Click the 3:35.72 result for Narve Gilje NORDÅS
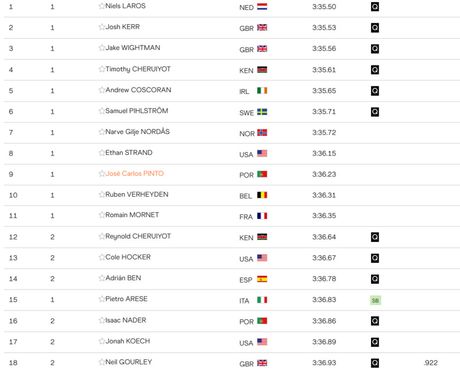The image size is (460, 371). pos(324,133)
